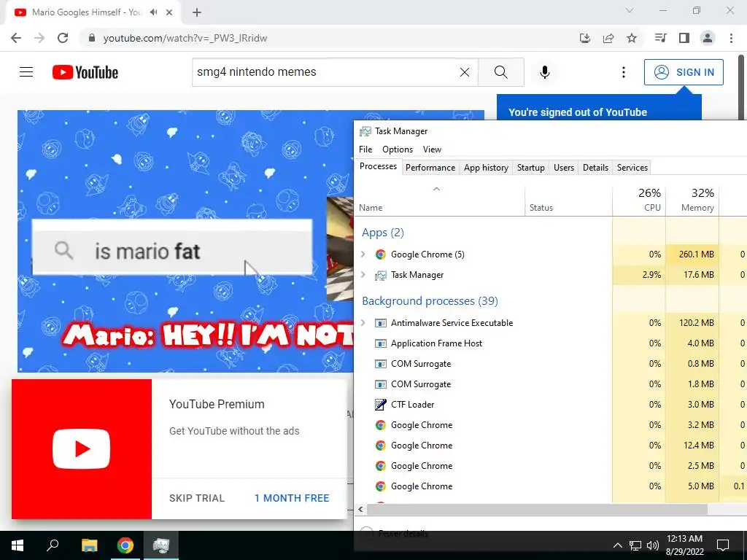Open Chrome media controls icon
The image size is (747, 560).
pos(660,38)
